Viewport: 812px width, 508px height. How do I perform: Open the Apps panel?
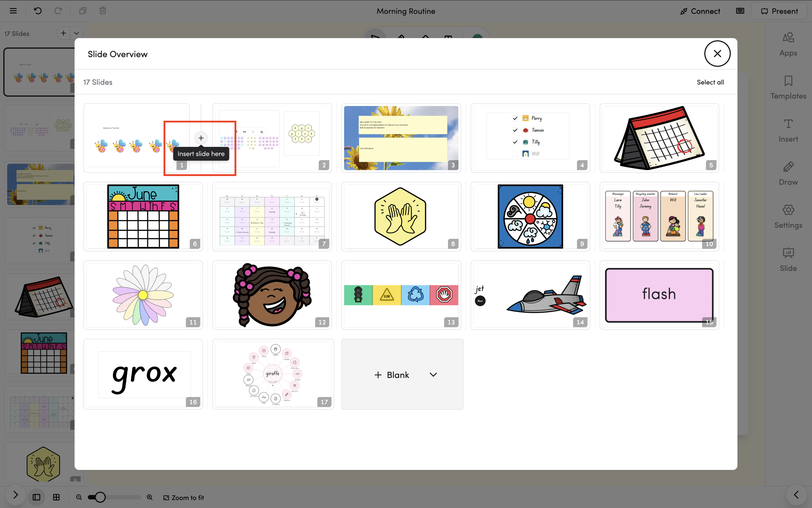788,44
